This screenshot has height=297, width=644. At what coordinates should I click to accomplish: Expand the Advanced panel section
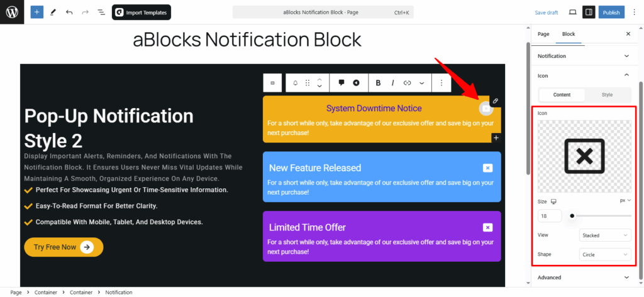coord(583,278)
